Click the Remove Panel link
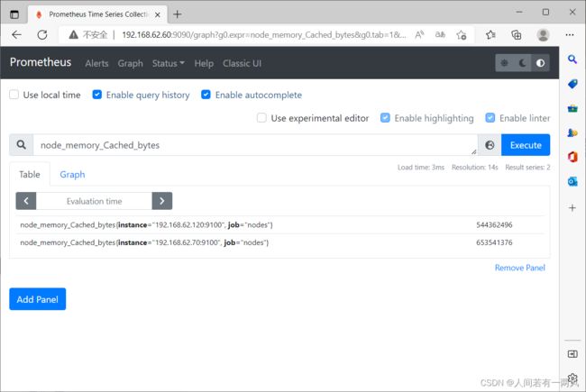 tap(520, 268)
